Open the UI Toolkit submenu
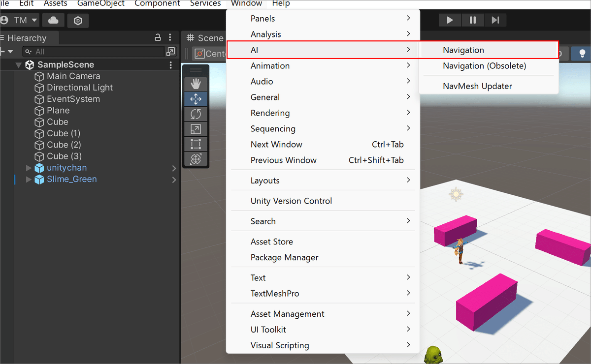The height and width of the screenshot is (364, 591). [x=323, y=330]
